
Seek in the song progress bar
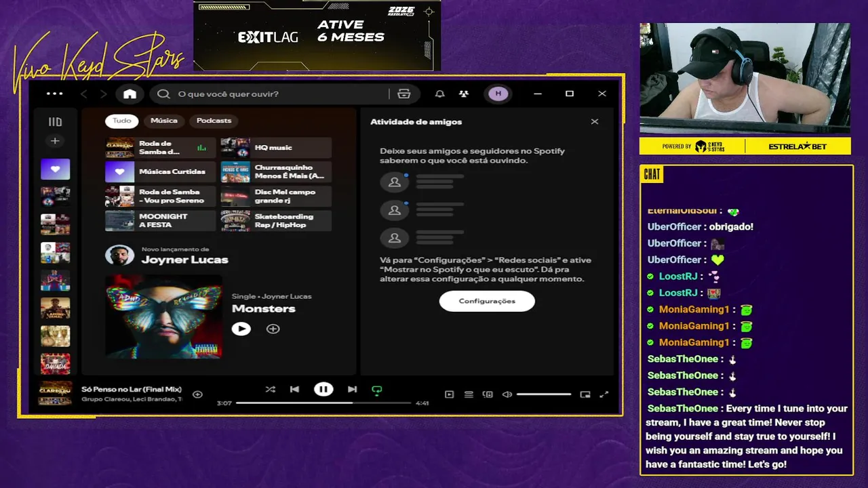pos(323,403)
